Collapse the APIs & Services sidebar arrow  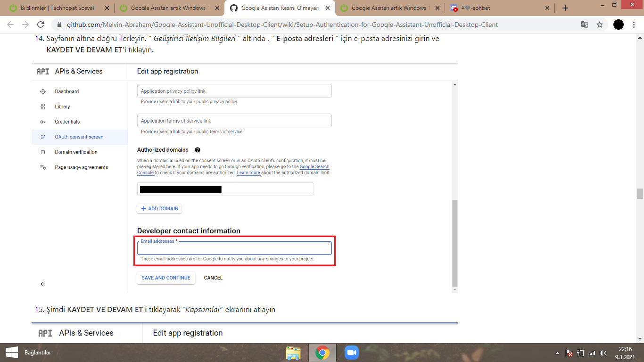[x=42, y=284]
